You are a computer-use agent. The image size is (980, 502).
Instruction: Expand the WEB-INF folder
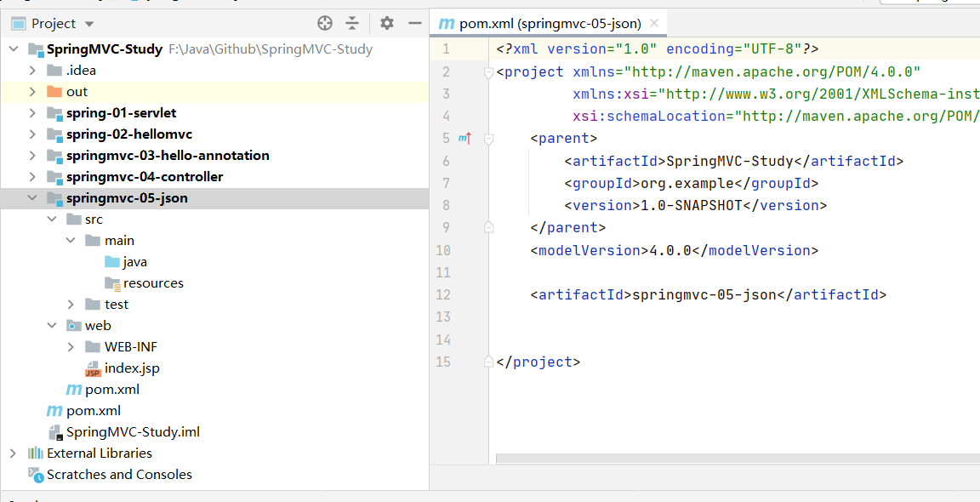pos(71,347)
